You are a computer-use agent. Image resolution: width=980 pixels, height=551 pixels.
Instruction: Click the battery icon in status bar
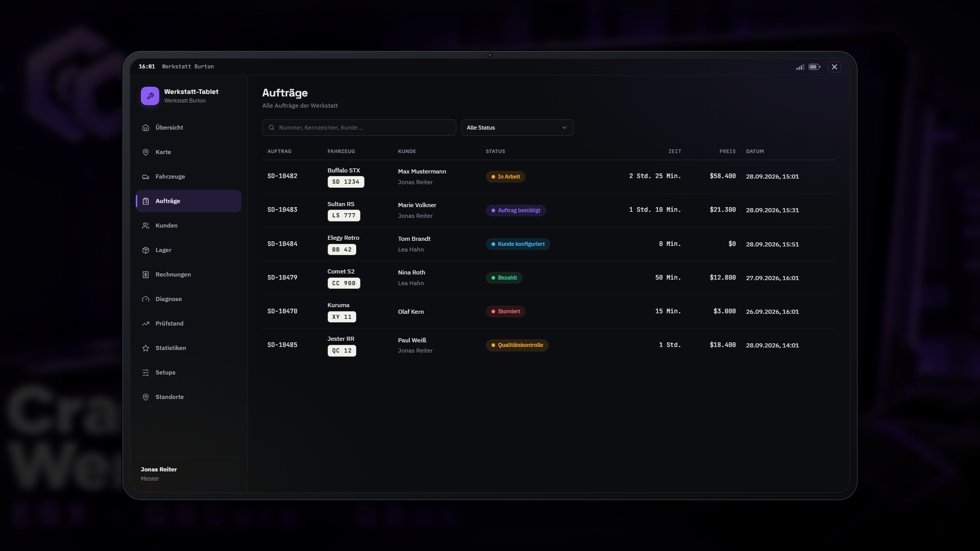[815, 67]
